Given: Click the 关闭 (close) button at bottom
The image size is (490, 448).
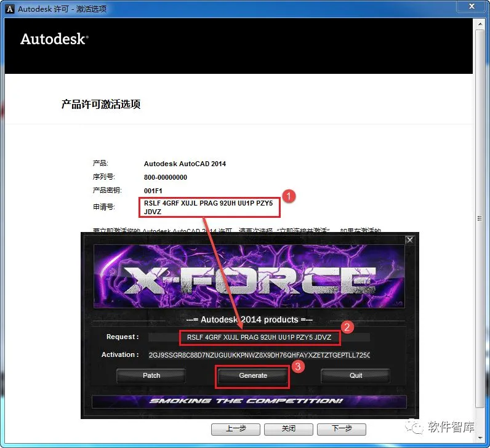Looking at the screenshot, I should click(x=289, y=429).
